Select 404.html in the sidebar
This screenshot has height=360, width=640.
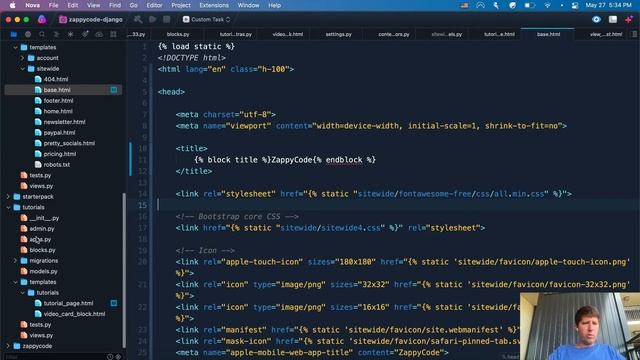[x=56, y=79]
